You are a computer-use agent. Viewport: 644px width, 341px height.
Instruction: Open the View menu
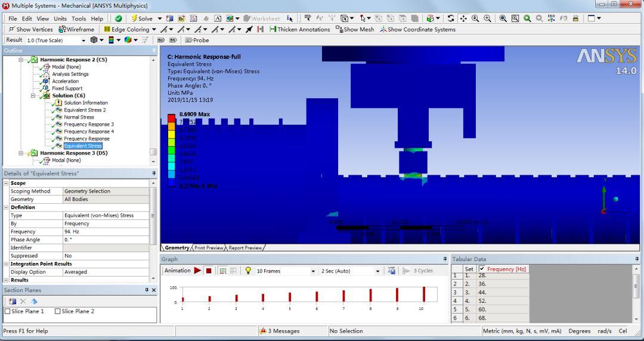click(x=43, y=18)
